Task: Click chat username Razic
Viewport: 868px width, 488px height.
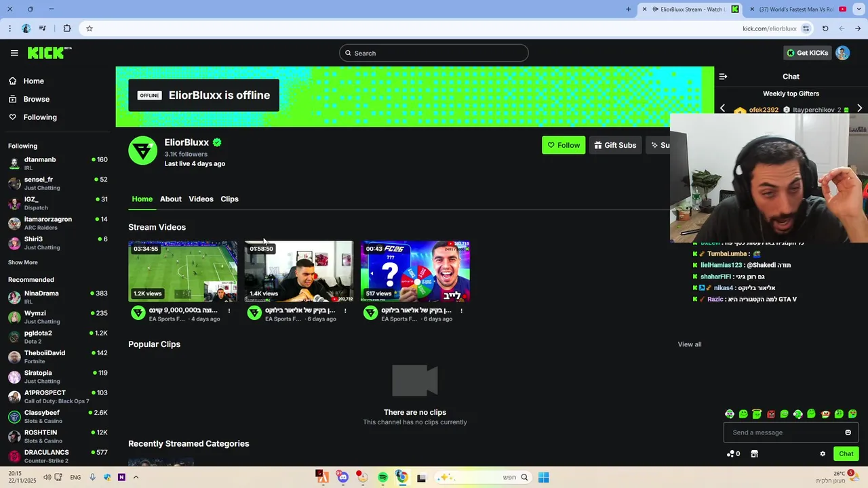Action: pos(715,299)
